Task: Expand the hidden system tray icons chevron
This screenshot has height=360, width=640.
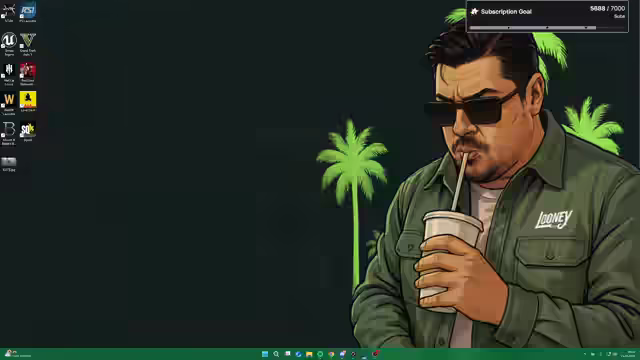Action: [x=584, y=354]
